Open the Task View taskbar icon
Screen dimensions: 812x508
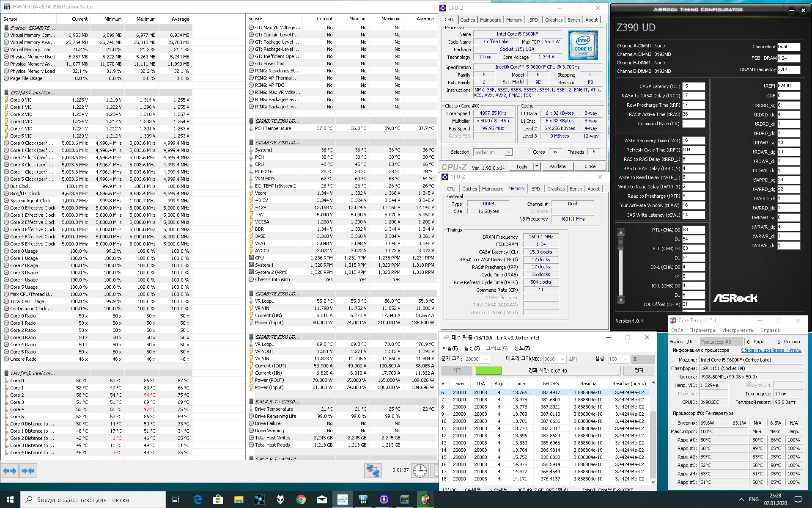(x=176, y=500)
